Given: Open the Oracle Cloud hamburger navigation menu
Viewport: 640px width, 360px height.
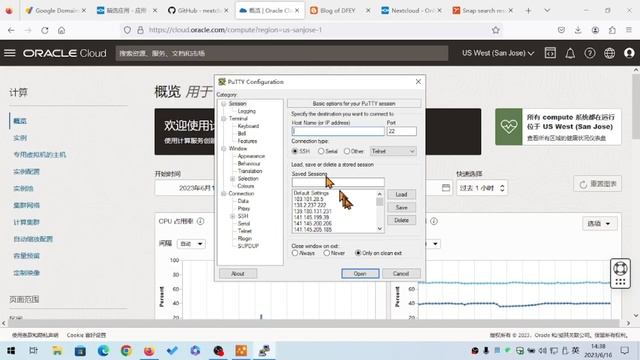Looking at the screenshot, I should (10, 53).
